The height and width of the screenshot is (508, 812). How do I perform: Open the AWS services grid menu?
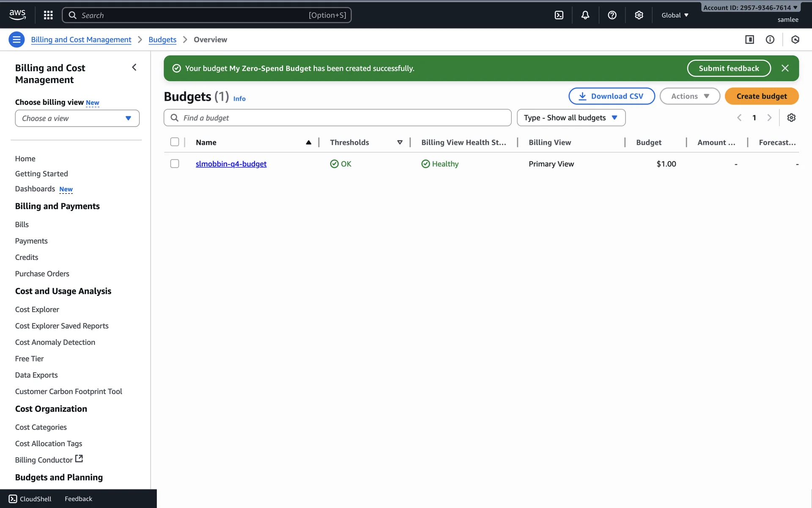48,15
